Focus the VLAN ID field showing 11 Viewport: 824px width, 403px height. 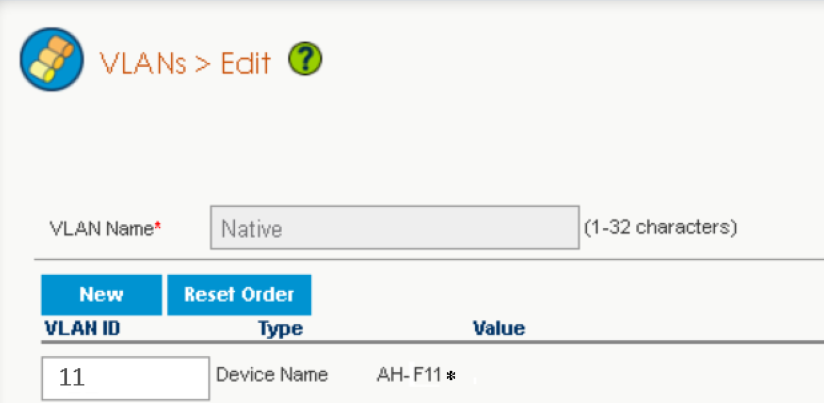[125, 378]
